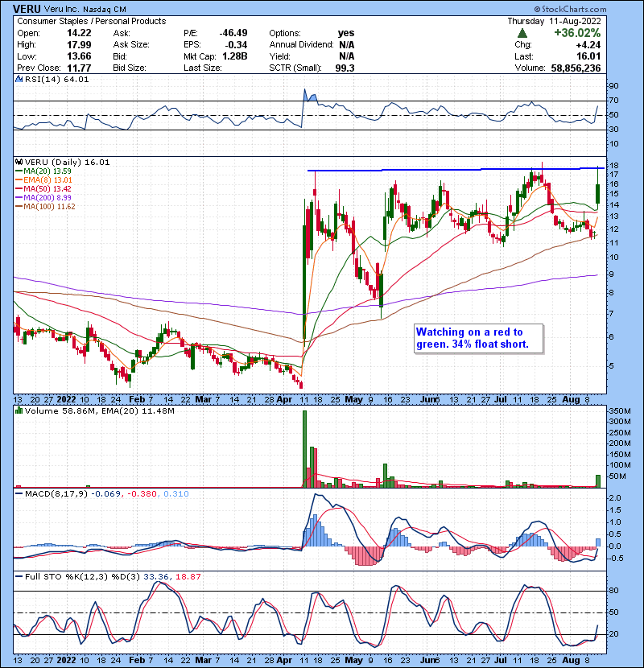Click the blue horizontal resistance line
Image resolution: width=644 pixels, height=668 pixels.
click(456, 170)
